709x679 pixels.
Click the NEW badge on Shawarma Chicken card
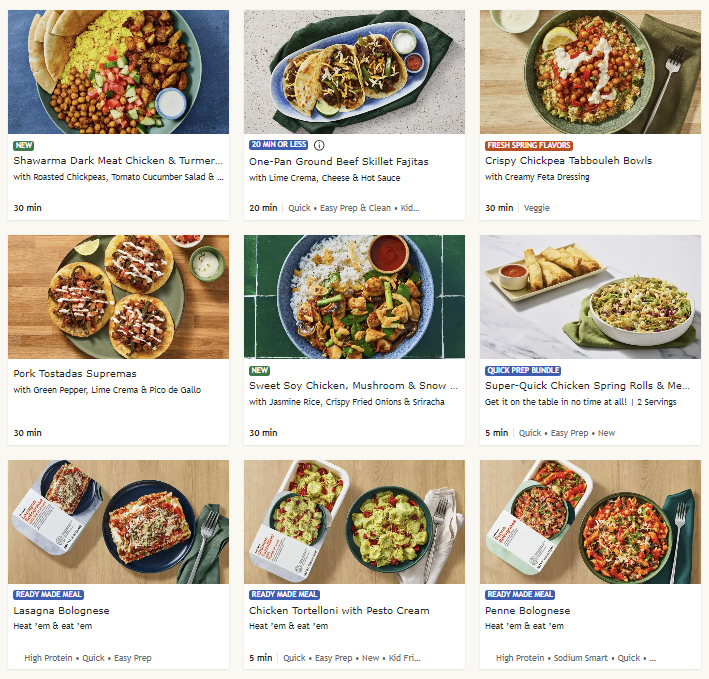[24, 146]
